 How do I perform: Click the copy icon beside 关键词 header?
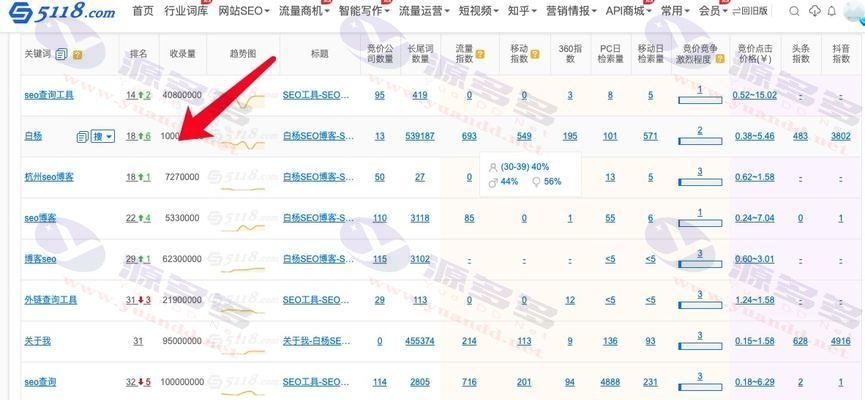pyautogui.click(x=61, y=54)
